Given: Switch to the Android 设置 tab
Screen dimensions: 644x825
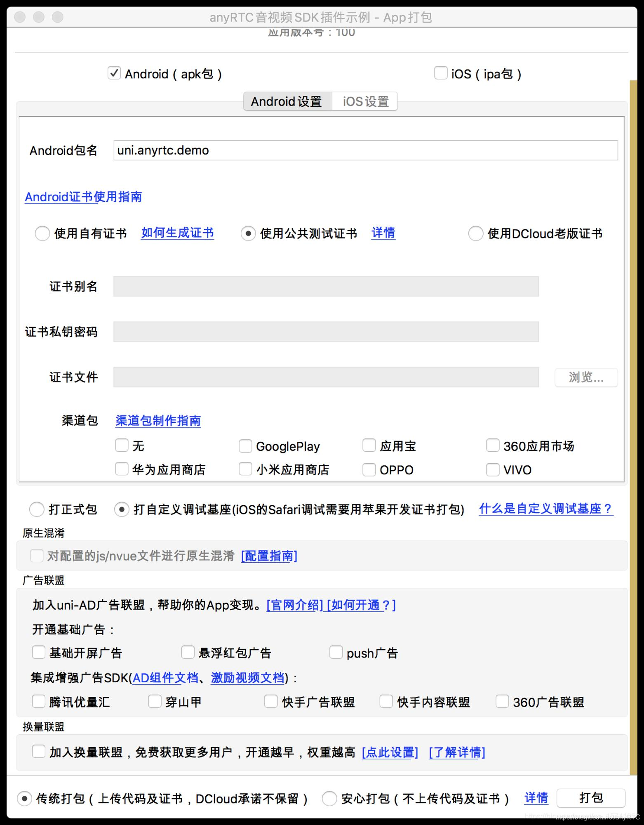Looking at the screenshot, I should [x=287, y=101].
